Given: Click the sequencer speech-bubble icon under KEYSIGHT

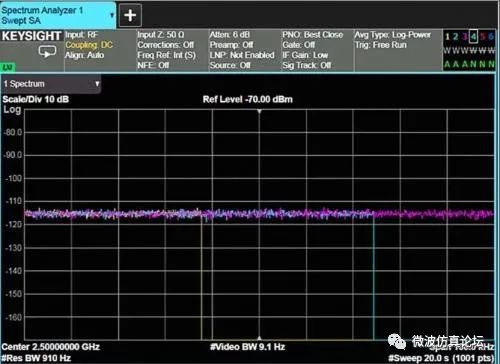Looking at the screenshot, I should click(47, 52).
